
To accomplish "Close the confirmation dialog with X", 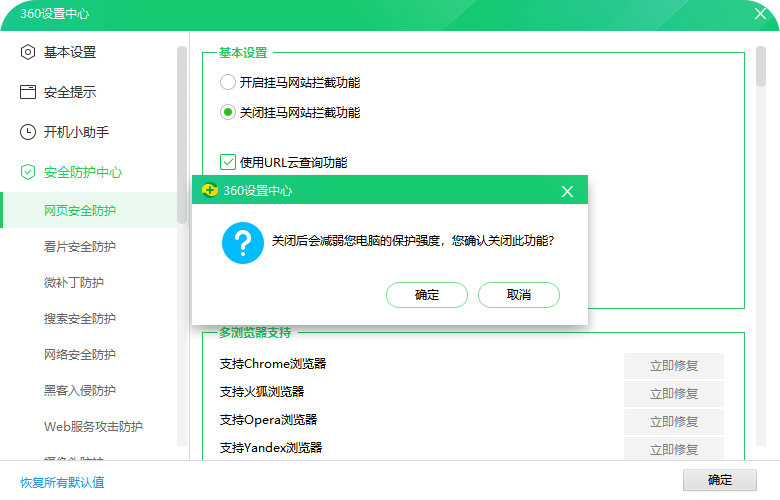I will pos(567,191).
